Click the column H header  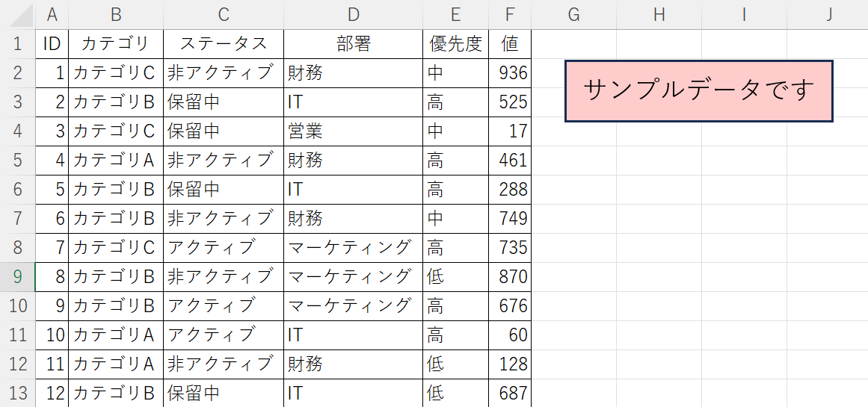pos(659,15)
